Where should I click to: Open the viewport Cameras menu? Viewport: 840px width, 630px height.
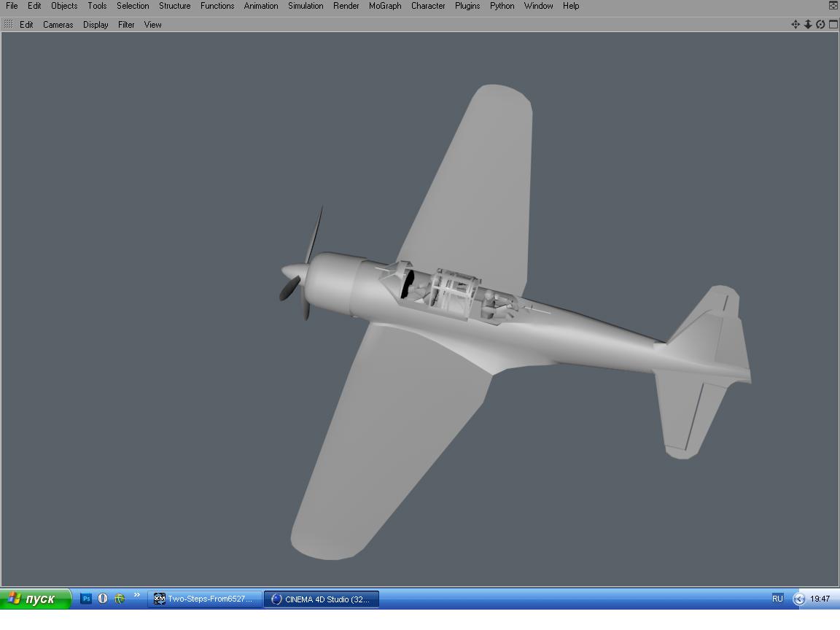(58, 25)
